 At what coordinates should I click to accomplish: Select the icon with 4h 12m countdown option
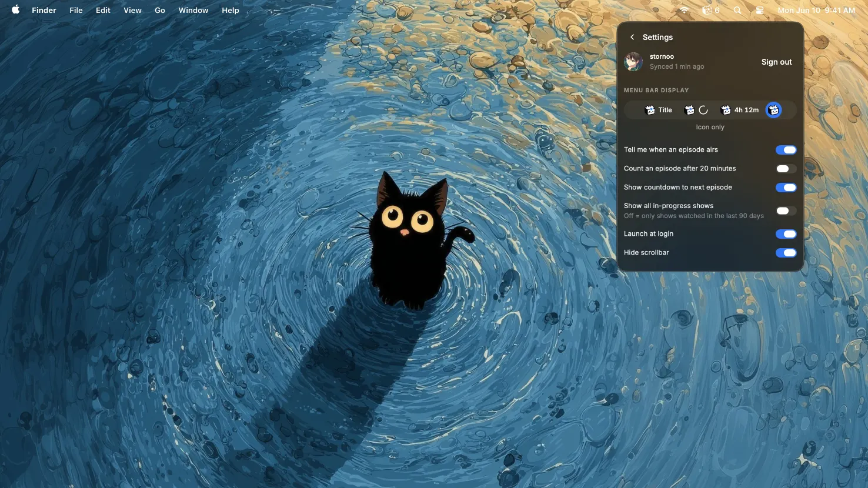740,110
